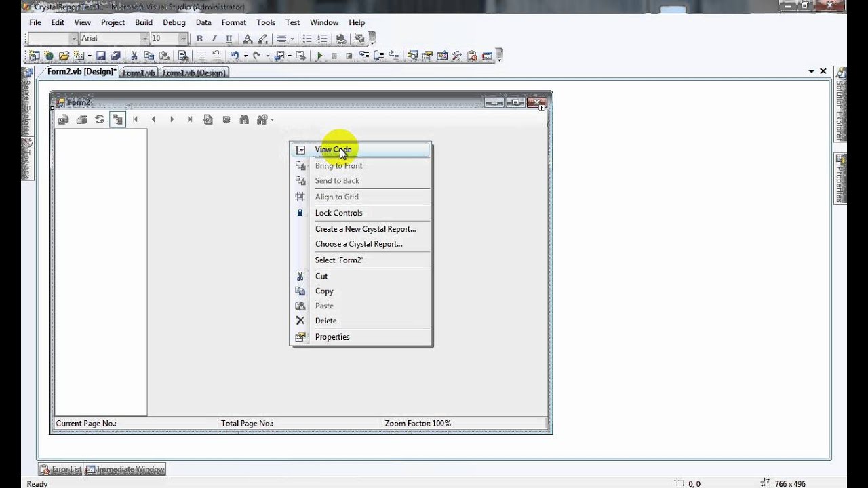Open the Immediate Window tab
The image size is (868, 488).
click(x=125, y=469)
